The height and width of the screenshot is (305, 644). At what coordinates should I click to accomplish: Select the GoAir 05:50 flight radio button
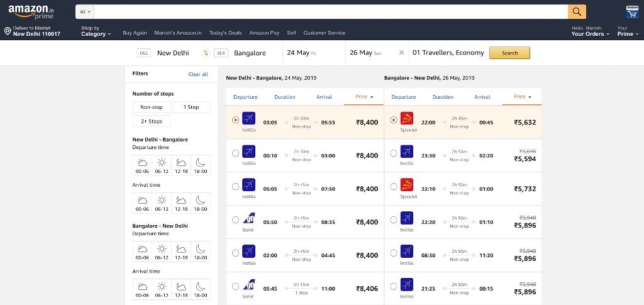point(235,219)
